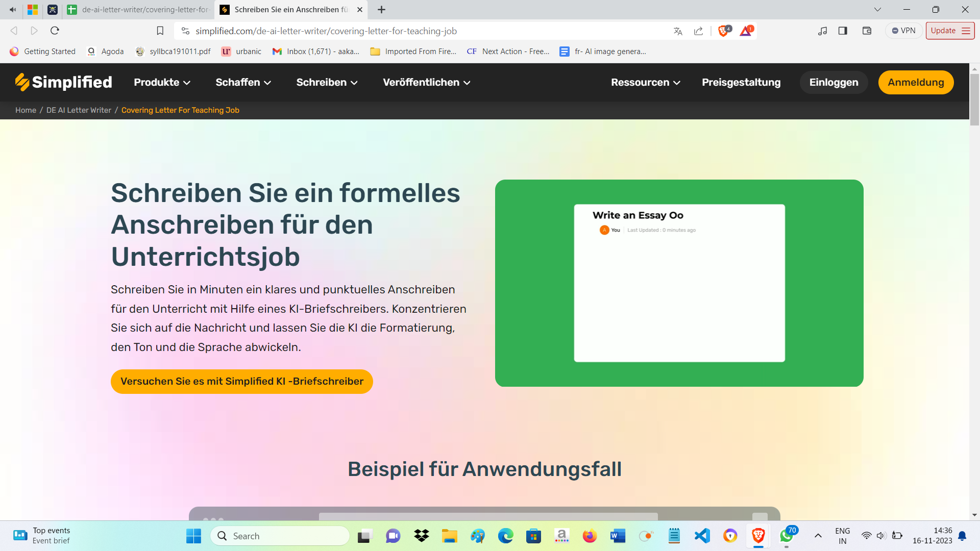The image size is (980, 551).
Task: Expand the Schreiben dropdown menu
Action: point(327,82)
